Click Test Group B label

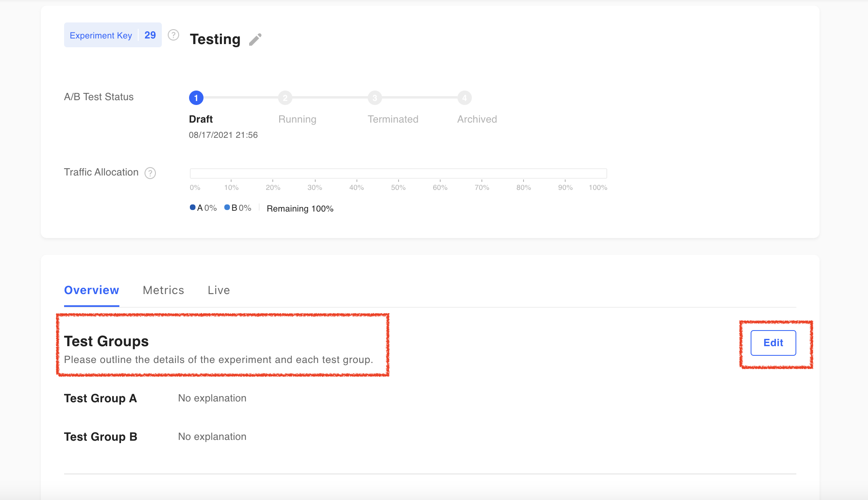101,437
